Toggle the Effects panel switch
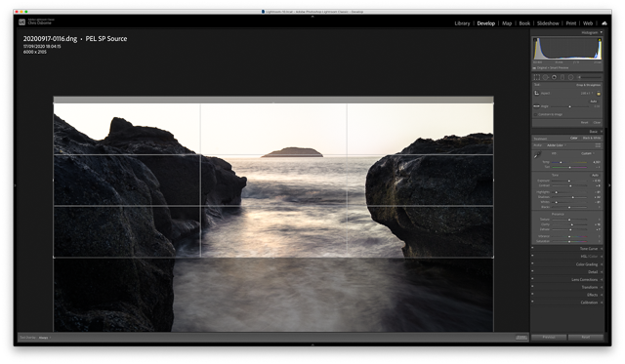625x364 pixels. pos(532,294)
